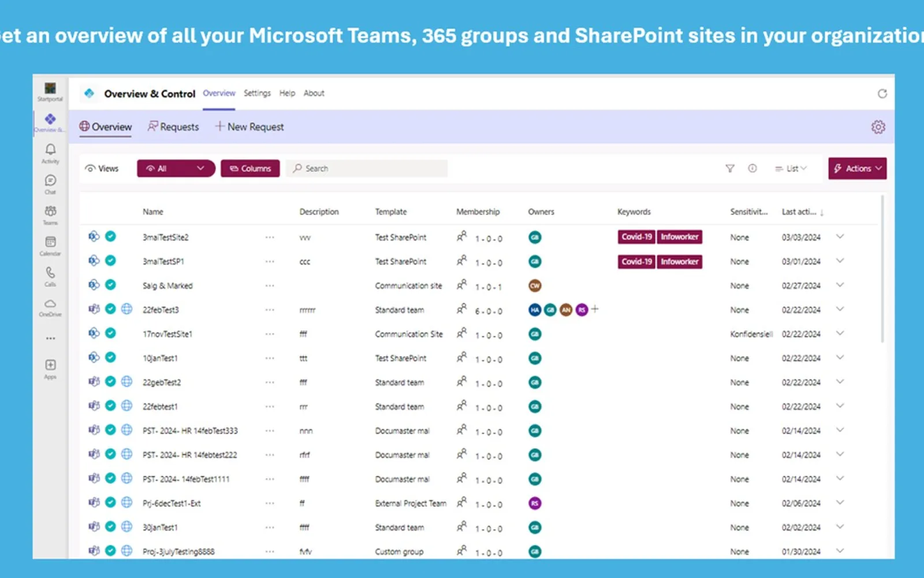Open Calendar in Teams sidebar

[50, 246]
